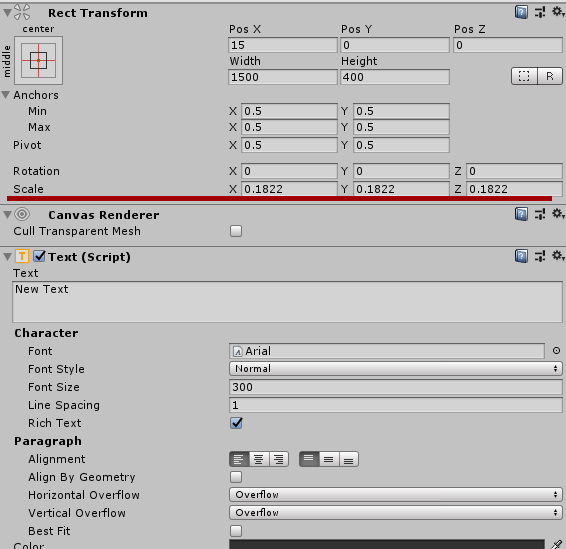566x549 pixels.
Task: Collapse the Rect Transform component
Action: point(7,13)
